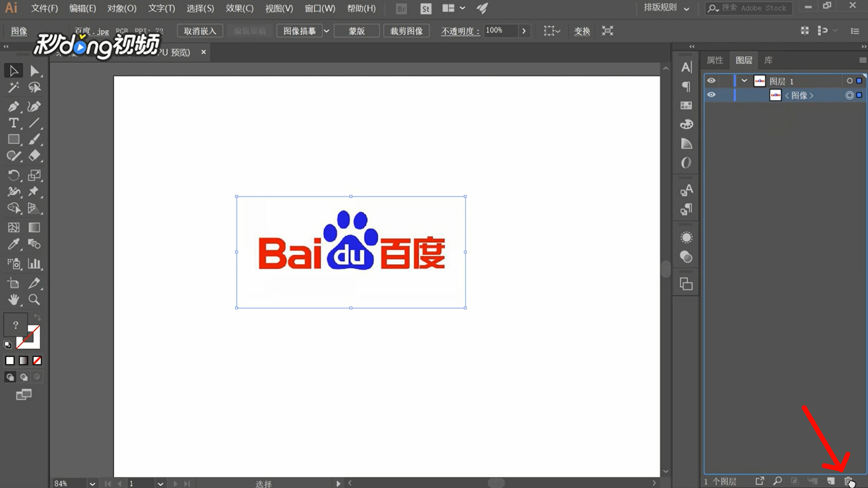Open the opacity dropdown arrow
Image resolution: width=868 pixels, height=488 pixels.
coord(524,30)
